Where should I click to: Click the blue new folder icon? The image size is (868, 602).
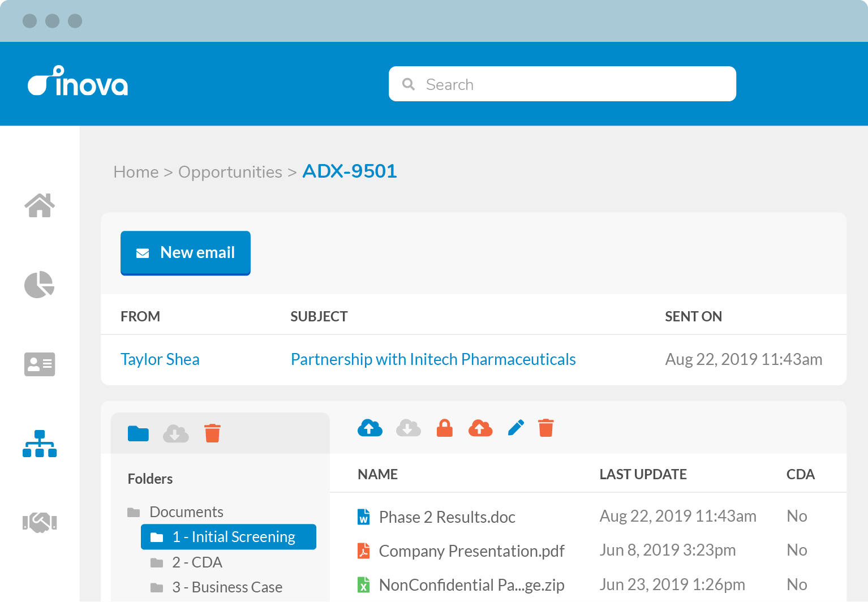(x=138, y=433)
